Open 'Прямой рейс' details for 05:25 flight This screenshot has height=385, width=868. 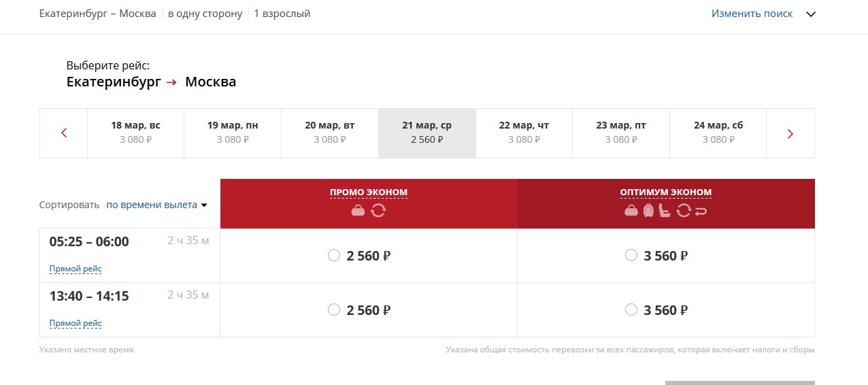[x=76, y=269]
